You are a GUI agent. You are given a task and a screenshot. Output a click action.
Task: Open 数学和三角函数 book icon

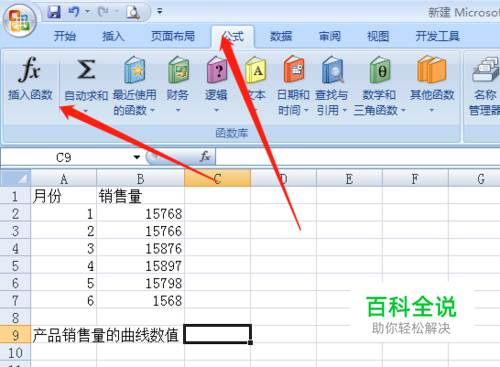(x=380, y=70)
